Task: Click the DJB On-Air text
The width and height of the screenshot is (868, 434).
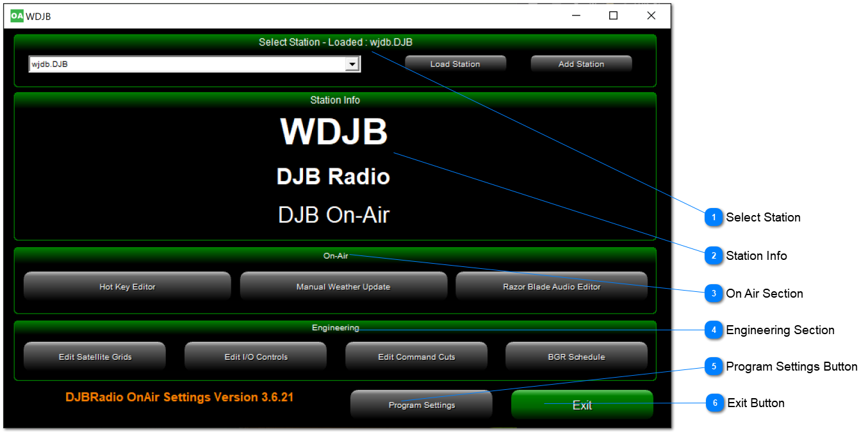Action: tap(334, 214)
